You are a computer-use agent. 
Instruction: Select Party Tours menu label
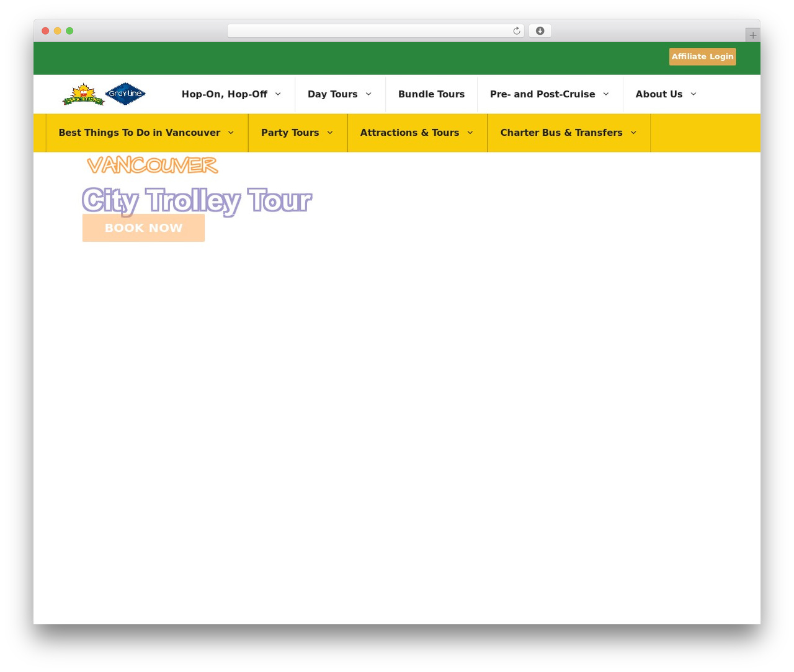click(x=290, y=133)
